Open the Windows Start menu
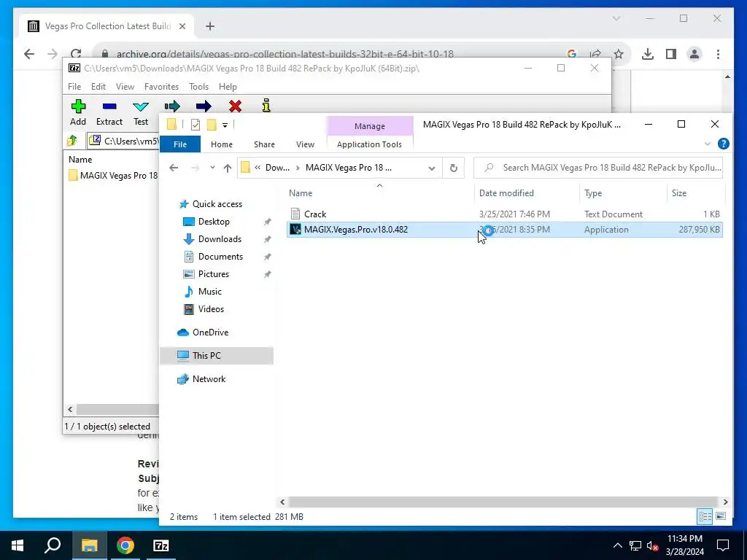 point(18,545)
